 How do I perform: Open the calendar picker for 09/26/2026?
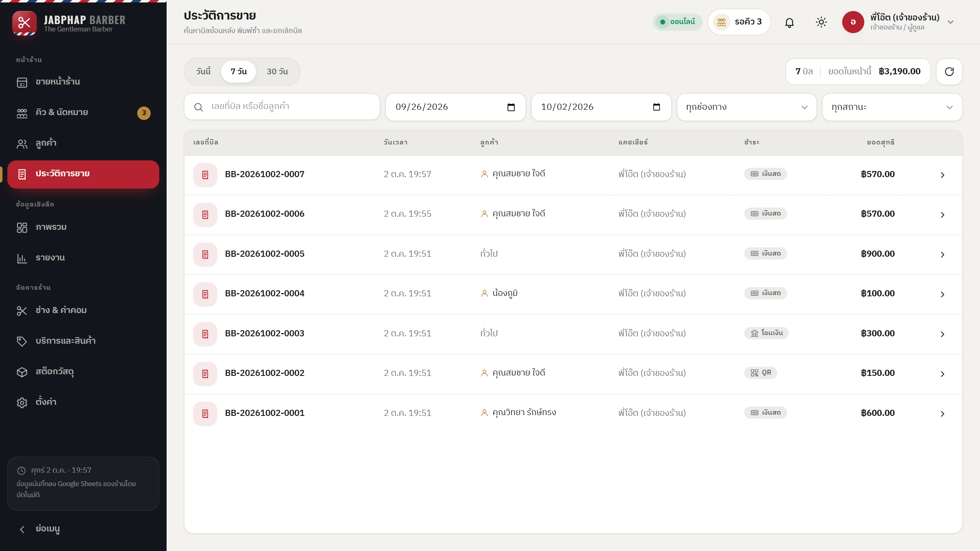point(511,107)
